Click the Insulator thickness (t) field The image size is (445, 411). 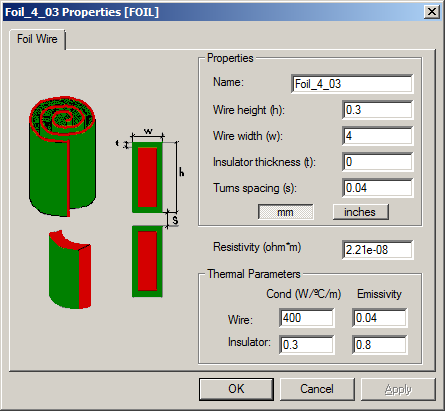pyautogui.click(x=378, y=162)
